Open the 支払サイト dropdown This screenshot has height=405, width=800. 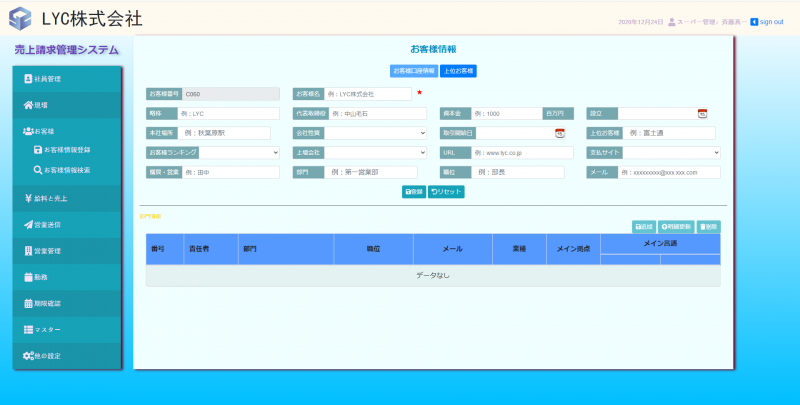(x=669, y=153)
